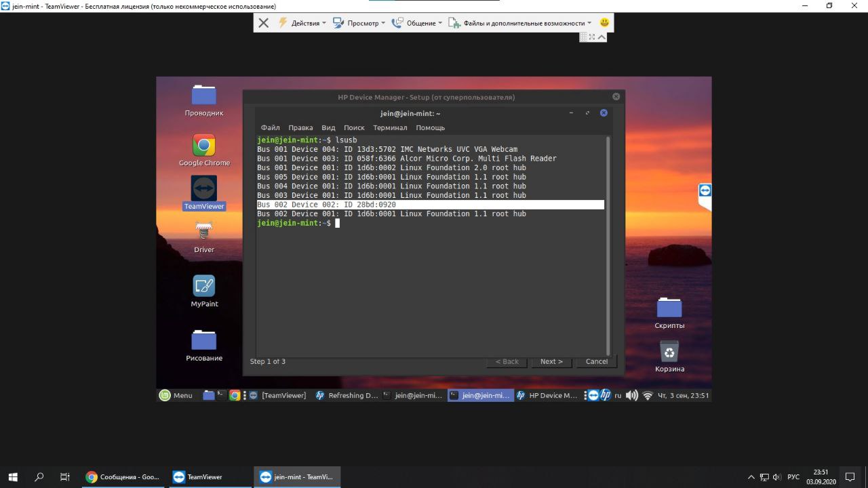Click the disabled Back button

tap(507, 361)
